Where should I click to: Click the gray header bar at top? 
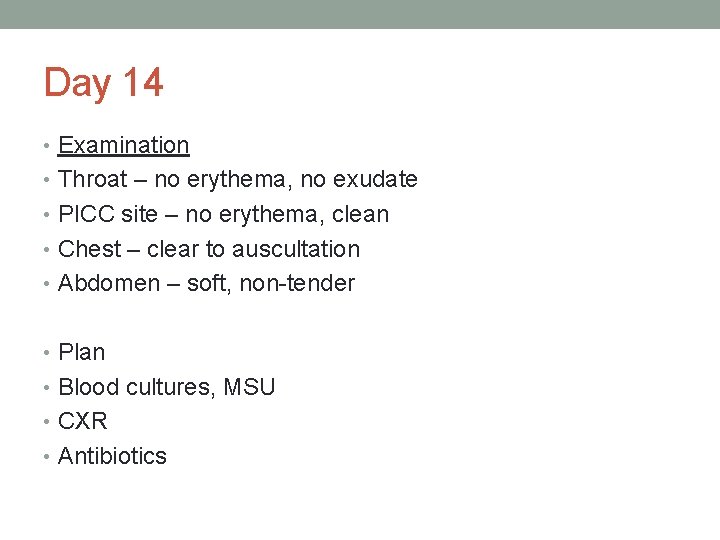360,14
